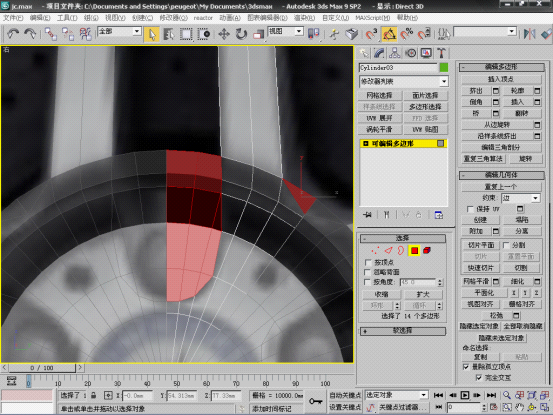Select the Move tool in toolbar
The width and height of the screenshot is (553, 415).
(x=224, y=34)
